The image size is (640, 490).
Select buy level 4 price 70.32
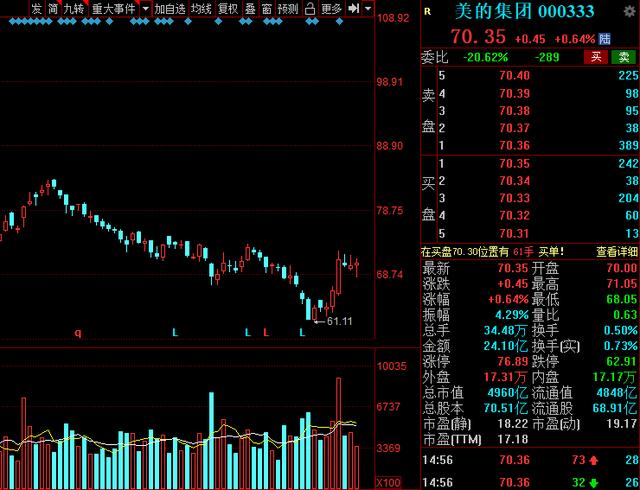coord(514,216)
